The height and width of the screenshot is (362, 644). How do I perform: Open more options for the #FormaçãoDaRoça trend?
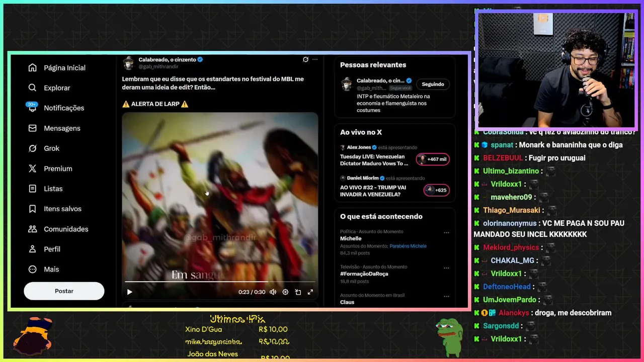coord(446,268)
